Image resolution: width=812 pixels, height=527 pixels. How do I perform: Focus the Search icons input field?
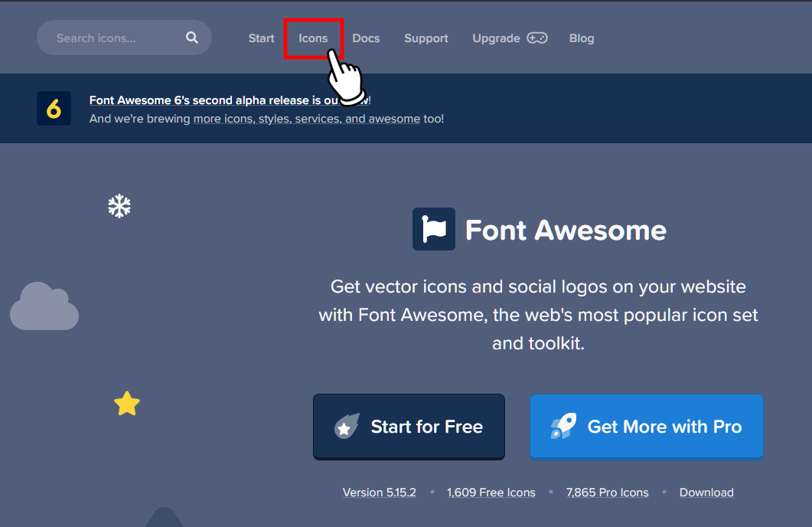point(124,38)
